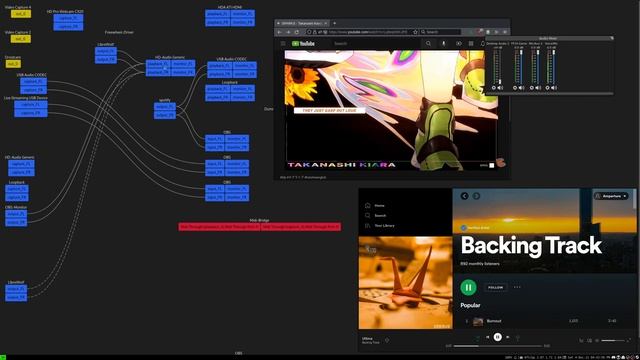This screenshot has width=640, height=360.
Task: Open the Mic/Aux gear settings menu
Action: (x=531, y=88)
